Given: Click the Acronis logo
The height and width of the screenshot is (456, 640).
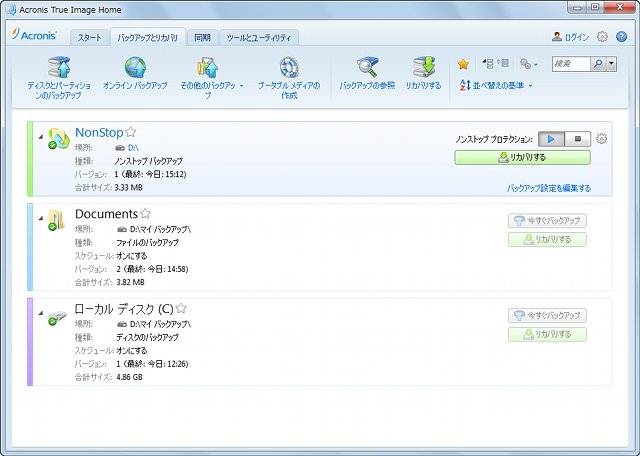Looking at the screenshot, I should [34, 35].
